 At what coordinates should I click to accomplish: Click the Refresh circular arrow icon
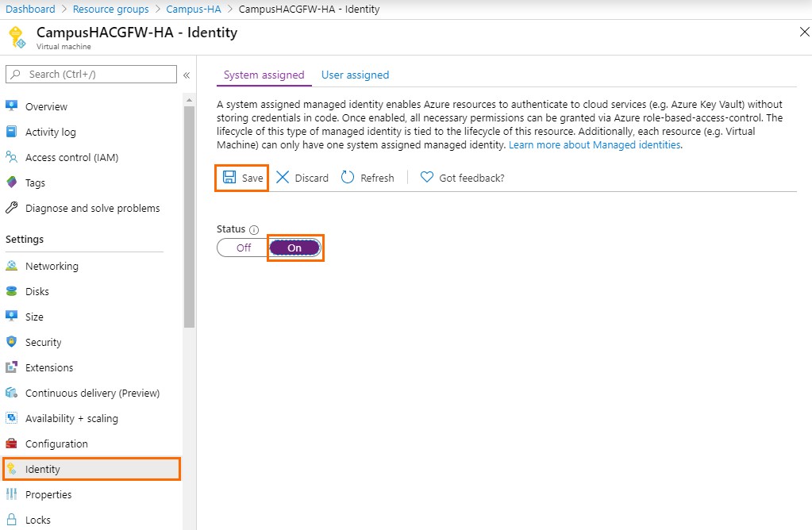click(x=348, y=178)
